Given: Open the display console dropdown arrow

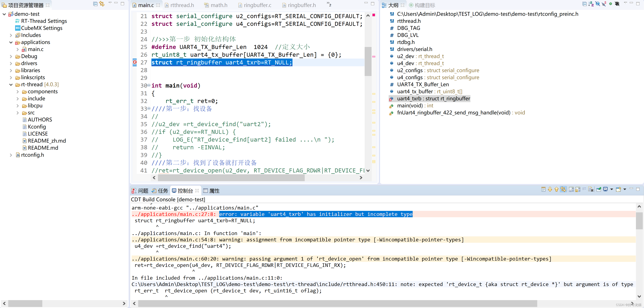Looking at the screenshot, I should (612, 189).
